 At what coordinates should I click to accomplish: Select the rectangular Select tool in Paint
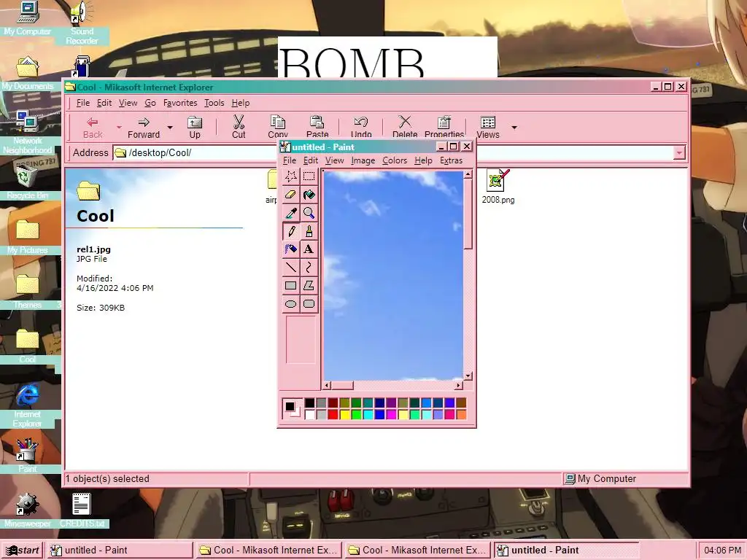[309, 176]
